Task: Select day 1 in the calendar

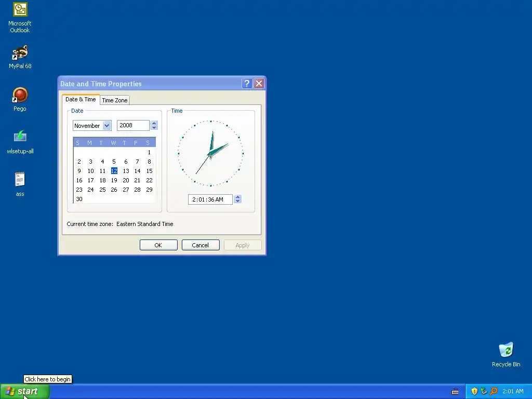Action: [149, 152]
